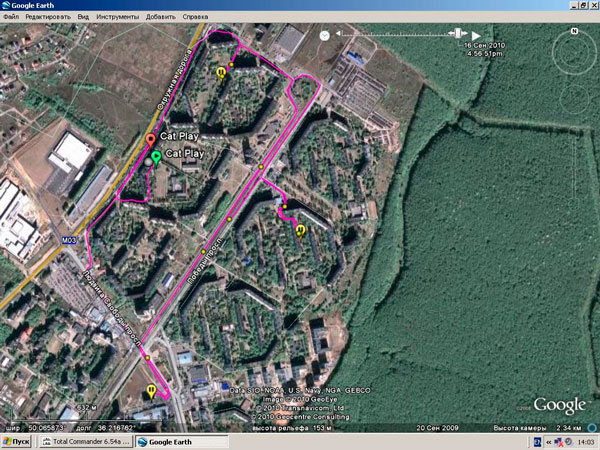Open the Редактировать menu
This screenshot has height=450, width=600.
tap(48, 17)
